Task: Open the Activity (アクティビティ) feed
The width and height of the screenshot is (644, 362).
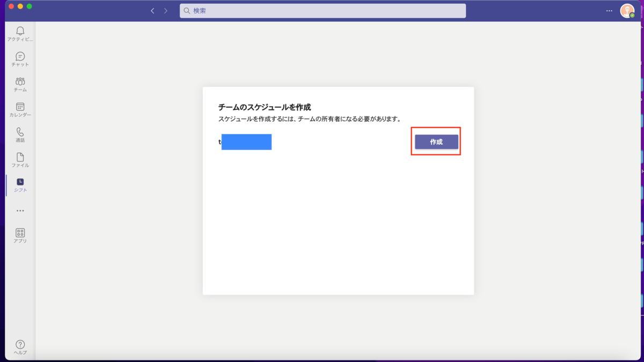Action: tap(20, 34)
